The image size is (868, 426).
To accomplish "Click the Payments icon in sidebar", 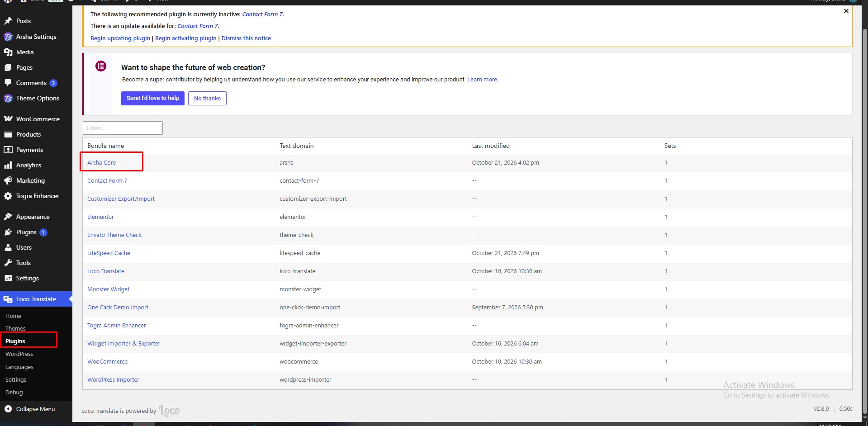I will 8,150.
